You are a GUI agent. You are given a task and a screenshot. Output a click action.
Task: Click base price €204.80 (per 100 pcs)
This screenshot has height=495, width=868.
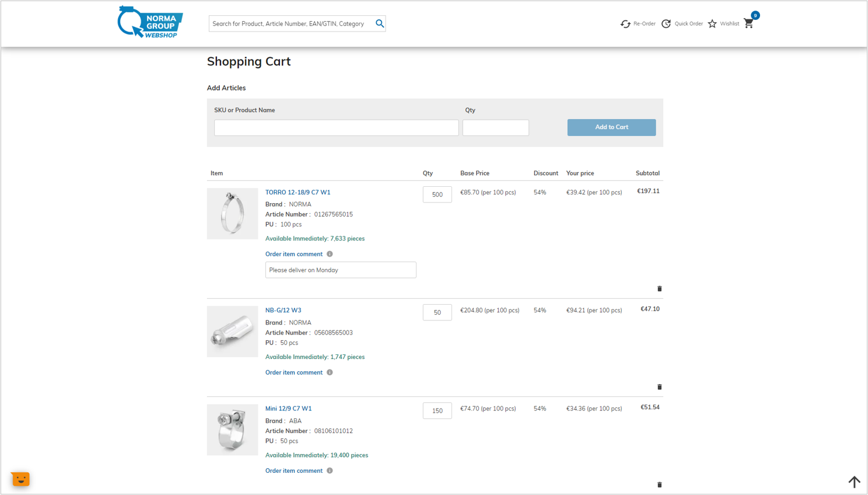pos(489,311)
